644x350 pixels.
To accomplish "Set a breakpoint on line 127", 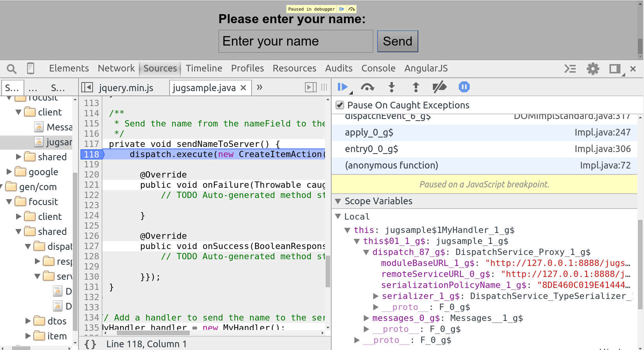I will 92,246.
